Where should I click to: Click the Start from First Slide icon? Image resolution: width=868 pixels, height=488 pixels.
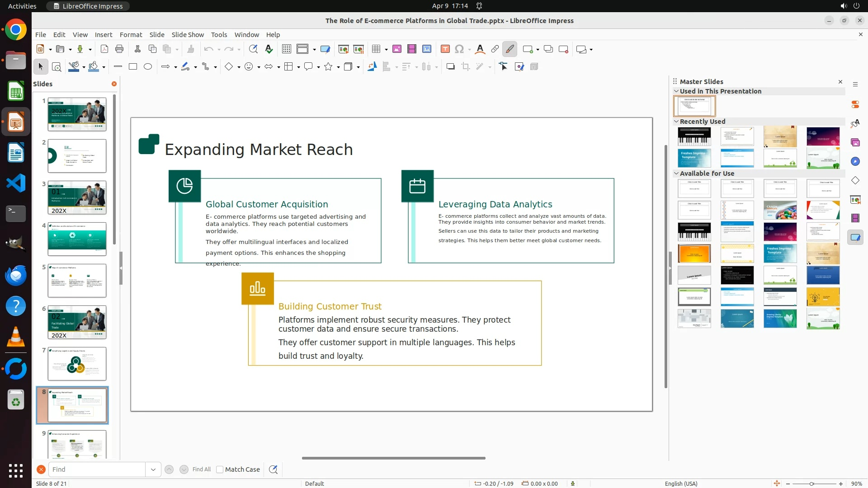coord(343,49)
